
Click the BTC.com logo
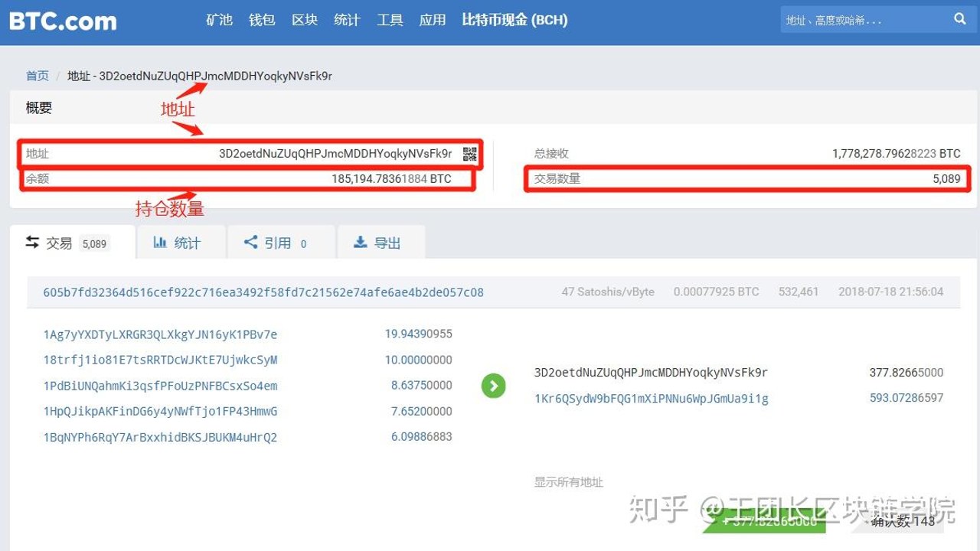(63, 21)
